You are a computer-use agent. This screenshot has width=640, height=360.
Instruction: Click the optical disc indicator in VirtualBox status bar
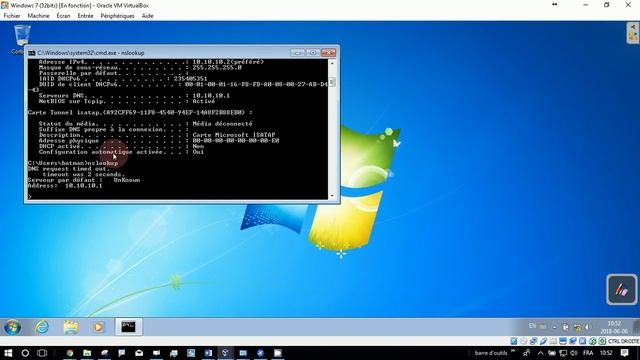pos(524,341)
